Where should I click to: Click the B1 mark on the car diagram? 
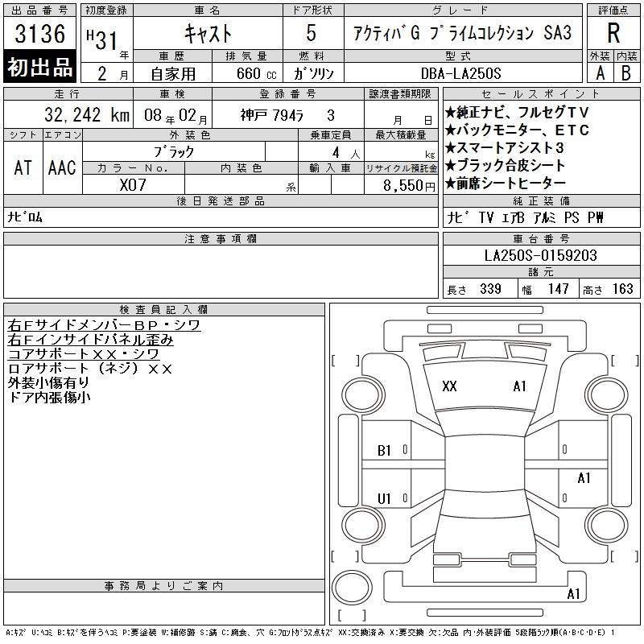tap(384, 451)
